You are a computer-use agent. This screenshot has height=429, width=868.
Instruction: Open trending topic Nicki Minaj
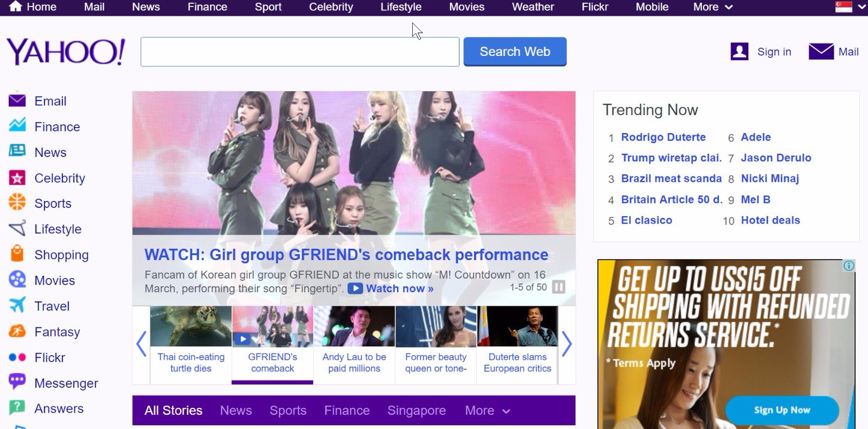click(770, 179)
